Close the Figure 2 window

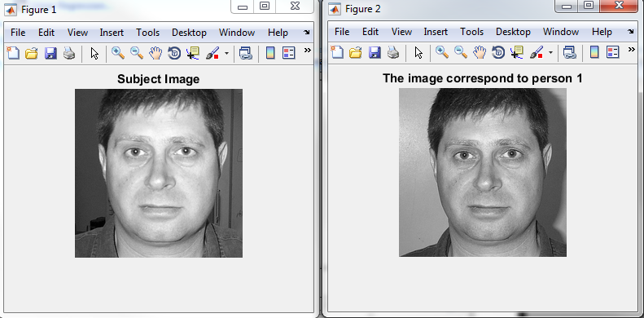tap(620, 6)
